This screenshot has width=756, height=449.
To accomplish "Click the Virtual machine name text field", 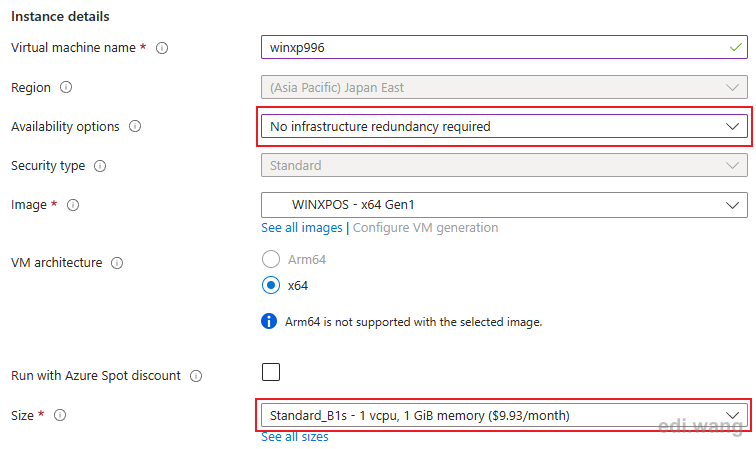I will coord(504,47).
